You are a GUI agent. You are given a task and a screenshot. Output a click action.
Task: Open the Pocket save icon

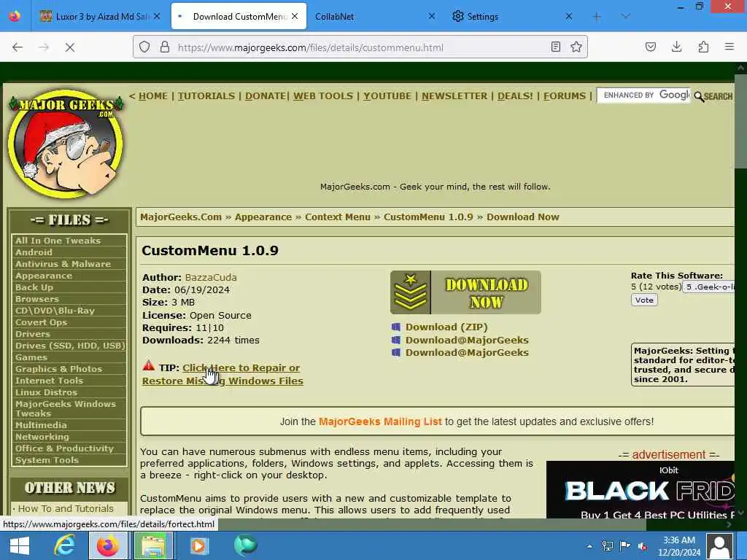[x=651, y=47]
